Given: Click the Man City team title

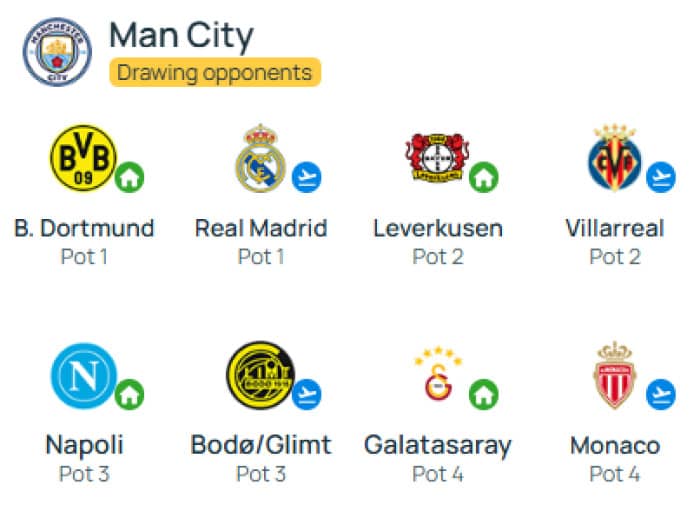Looking at the screenshot, I should 181,37.
